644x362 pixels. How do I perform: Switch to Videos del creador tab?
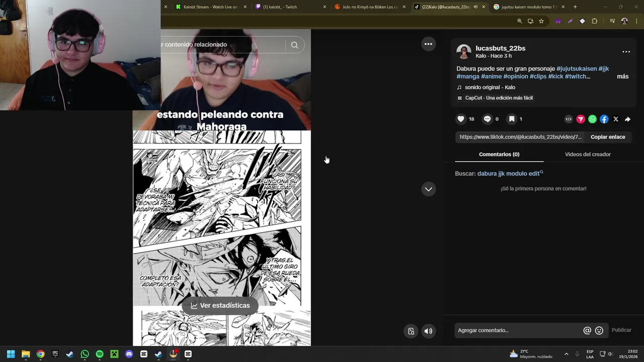click(x=588, y=154)
